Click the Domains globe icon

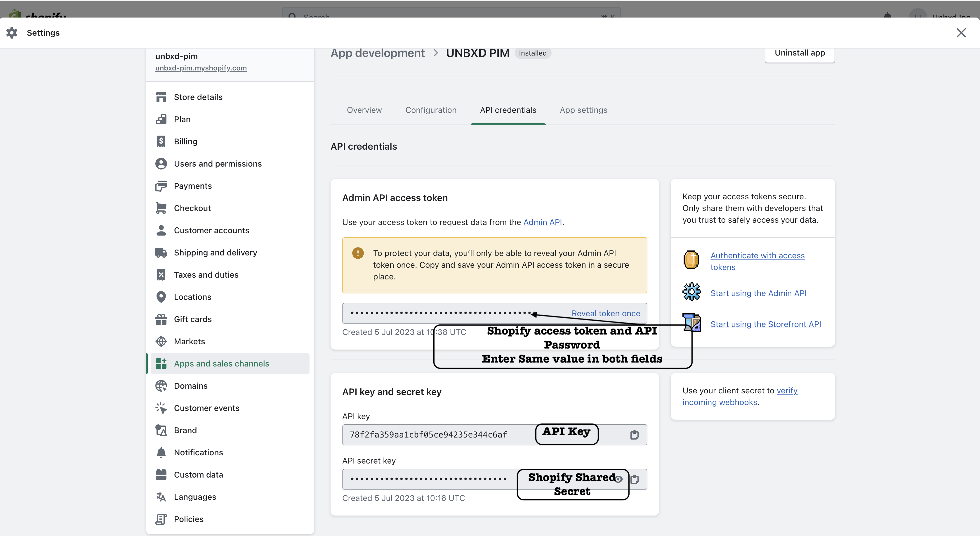[161, 385]
